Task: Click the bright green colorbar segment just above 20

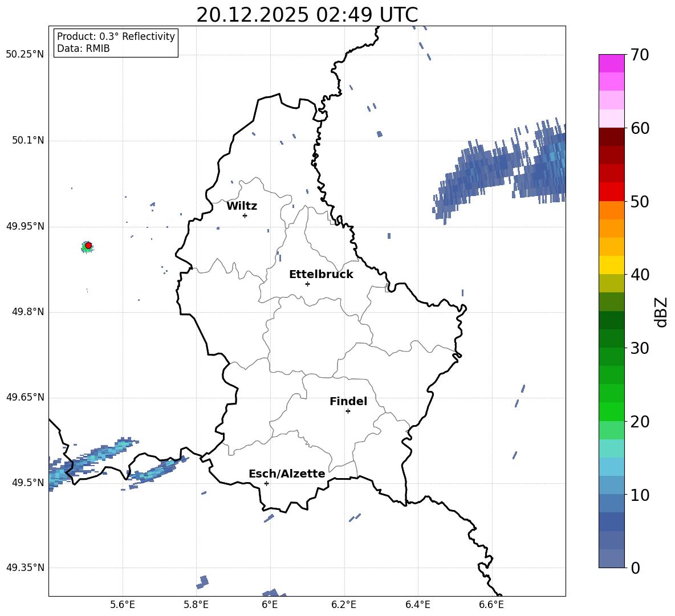Action: click(x=611, y=411)
